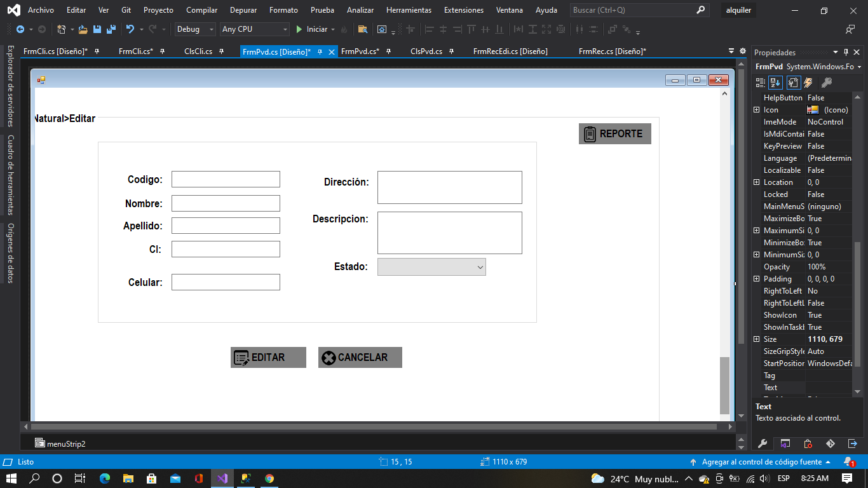The width and height of the screenshot is (868, 488).
Task: Pin the FrmPvd.cs [Diseño] tab
Action: 320,51
